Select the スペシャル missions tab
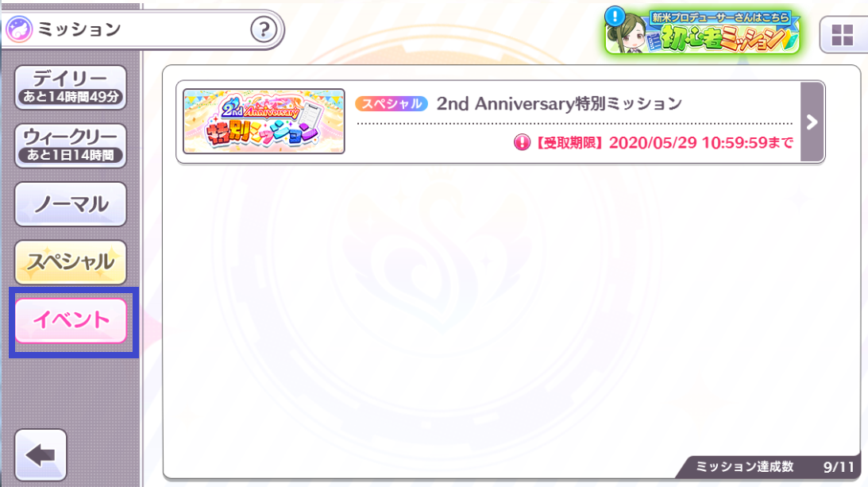Image resolution: width=868 pixels, height=487 pixels. (x=71, y=262)
